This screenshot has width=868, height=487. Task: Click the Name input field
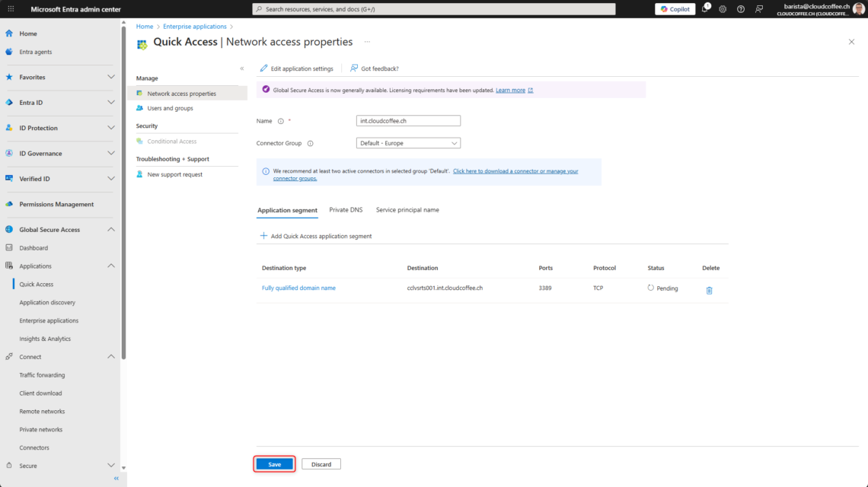coord(409,121)
